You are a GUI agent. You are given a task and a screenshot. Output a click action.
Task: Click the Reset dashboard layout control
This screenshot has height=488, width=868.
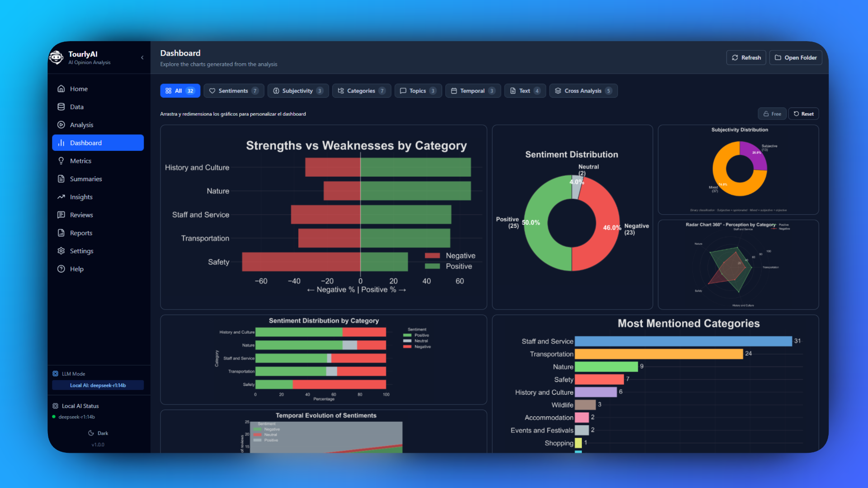pyautogui.click(x=803, y=113)
